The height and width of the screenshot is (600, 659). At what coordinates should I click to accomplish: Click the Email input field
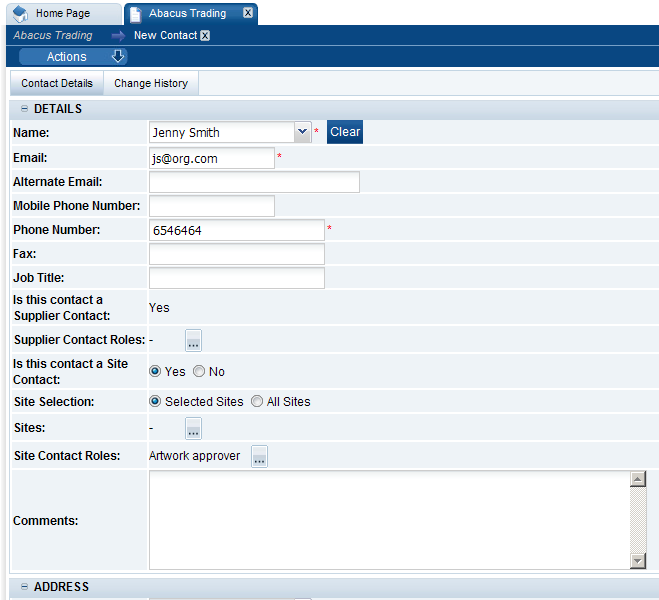click(x=212, y=158)
